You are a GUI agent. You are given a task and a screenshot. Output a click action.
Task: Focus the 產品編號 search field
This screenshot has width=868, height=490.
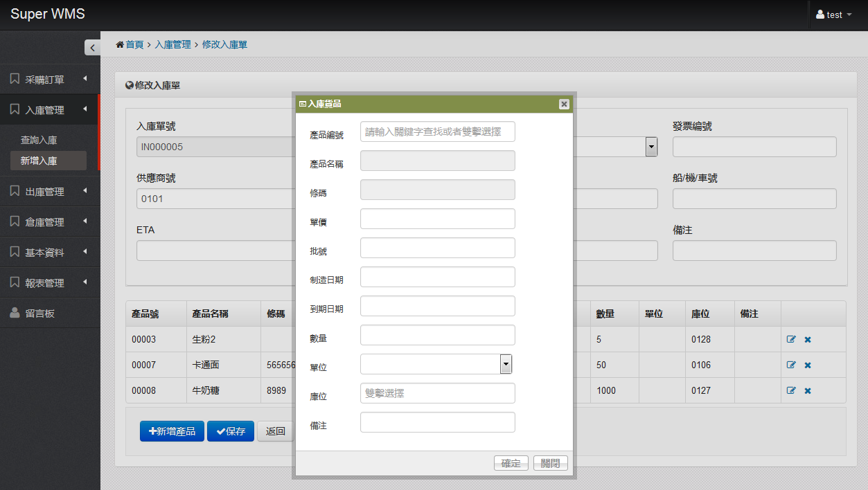[x=438, y=131]
